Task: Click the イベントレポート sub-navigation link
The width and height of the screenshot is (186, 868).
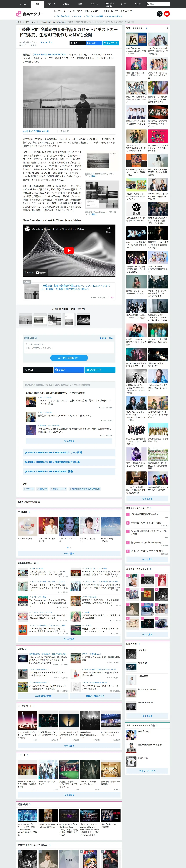Action: pos(114,16)
